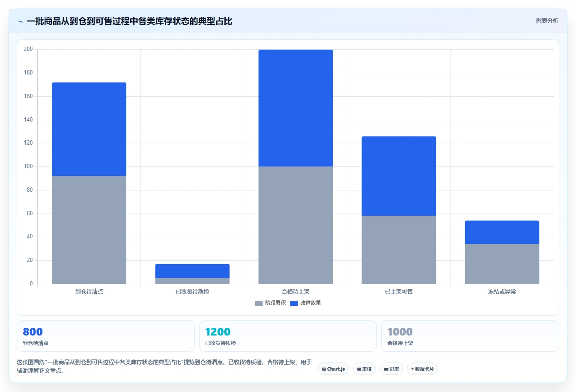The height and width of the screenshot is (392, 576).
Task: Select the gray bar segment for 到仓待清点
Action: 89,230
